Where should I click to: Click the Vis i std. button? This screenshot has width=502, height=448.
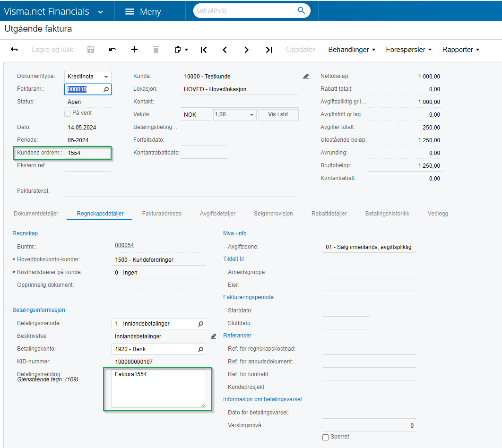[x=278, y=115]
